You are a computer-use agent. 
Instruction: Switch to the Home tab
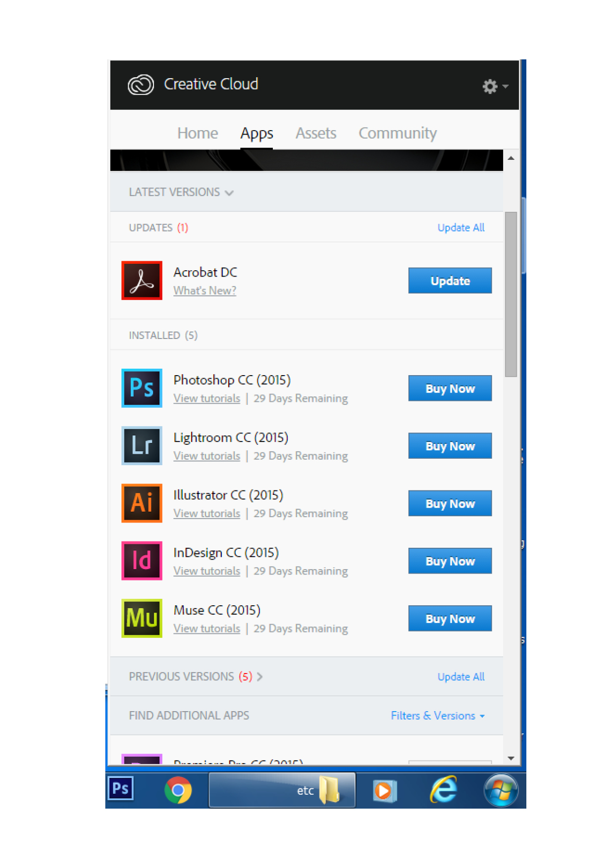pos(198,133)
